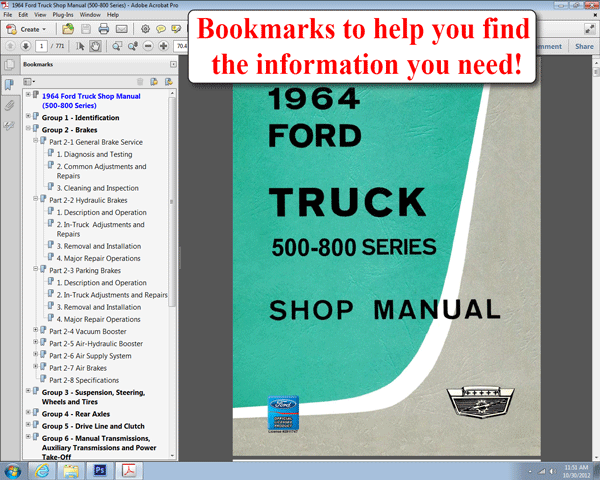This screenshot has height=480, width=600.
Task: Click the Save file floppy icon
Action: [86, 29]
